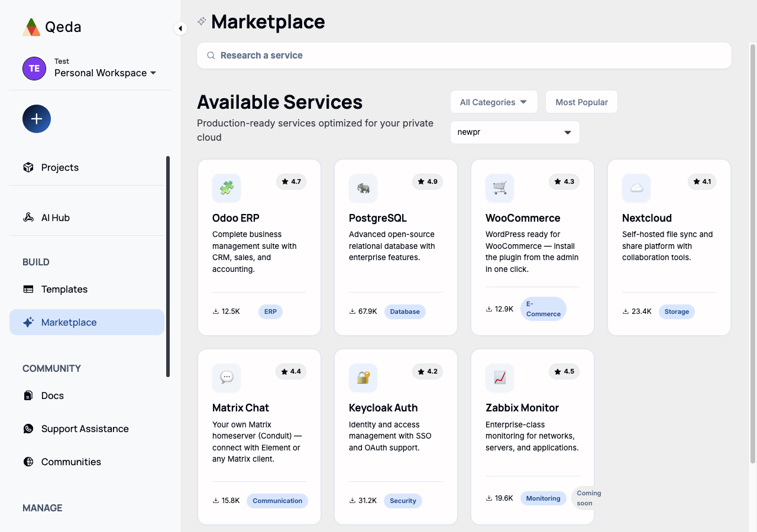The width and height of the screenshot is (757, 532).
Task: Open the Odoo ERP card title
Action: tap(236, 218)
